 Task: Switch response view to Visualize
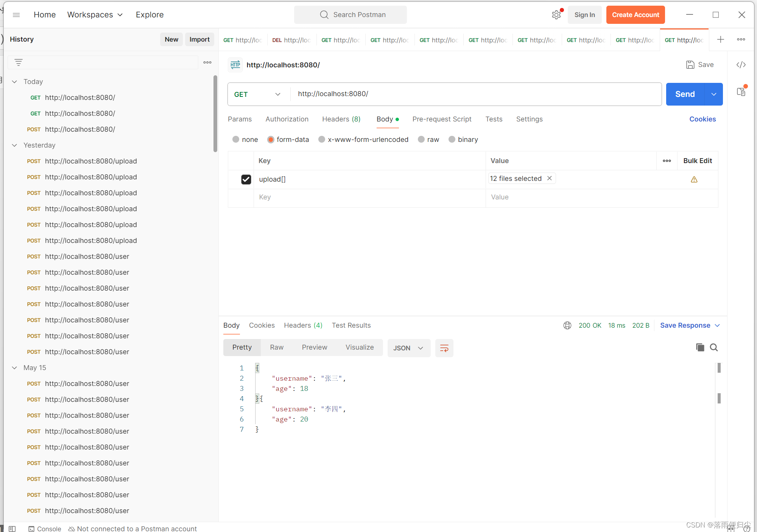360,347
